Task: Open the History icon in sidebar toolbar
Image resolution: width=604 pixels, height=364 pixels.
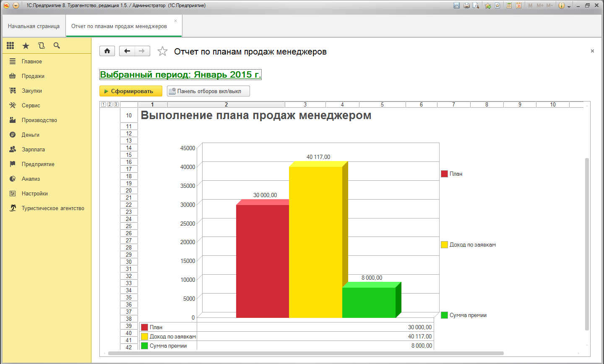Action: [x=42, y=46]
